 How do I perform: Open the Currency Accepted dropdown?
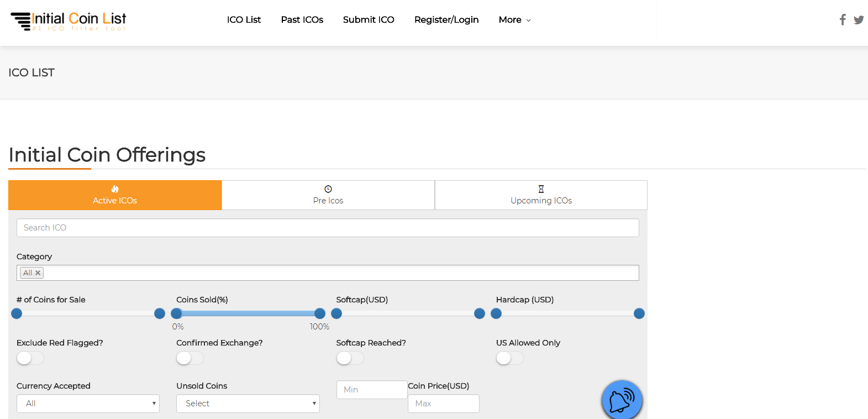point(88,404)
